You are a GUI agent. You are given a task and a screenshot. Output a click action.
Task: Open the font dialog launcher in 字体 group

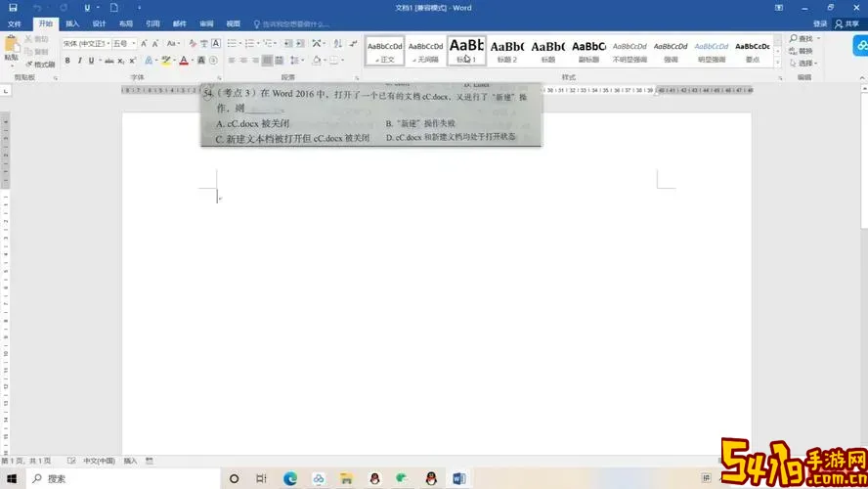(219, 78)
